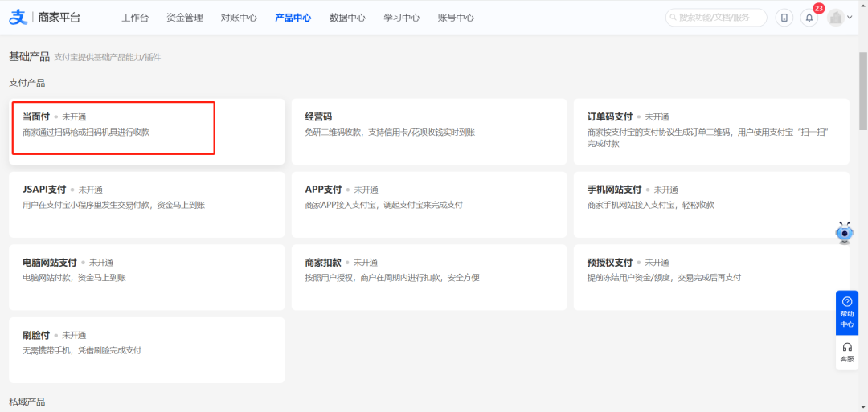
Task: Click text 提前冻结用户资金/额度，交易完成后再支付
Action: click(664, 278)
